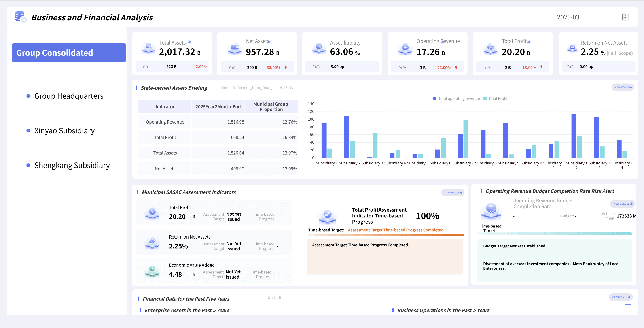Focus the 2025-03 date input field

tap(593, 17)
